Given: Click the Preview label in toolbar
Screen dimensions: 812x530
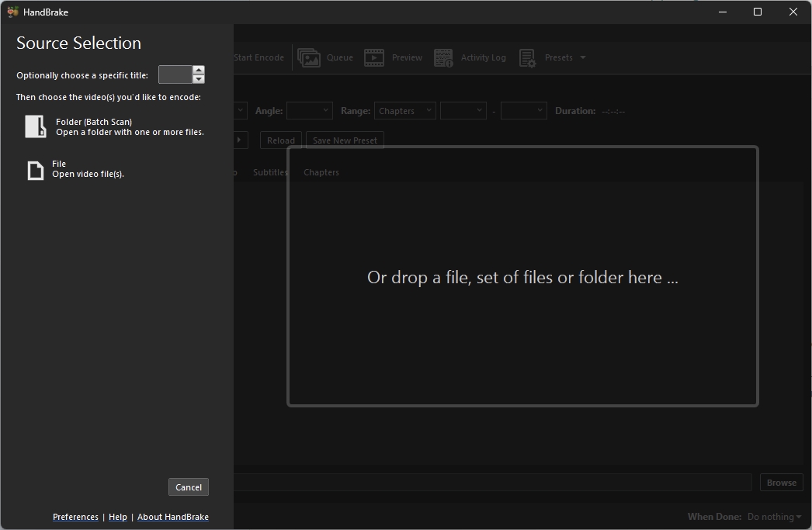Looking at the screenshot, I should 407,57.
